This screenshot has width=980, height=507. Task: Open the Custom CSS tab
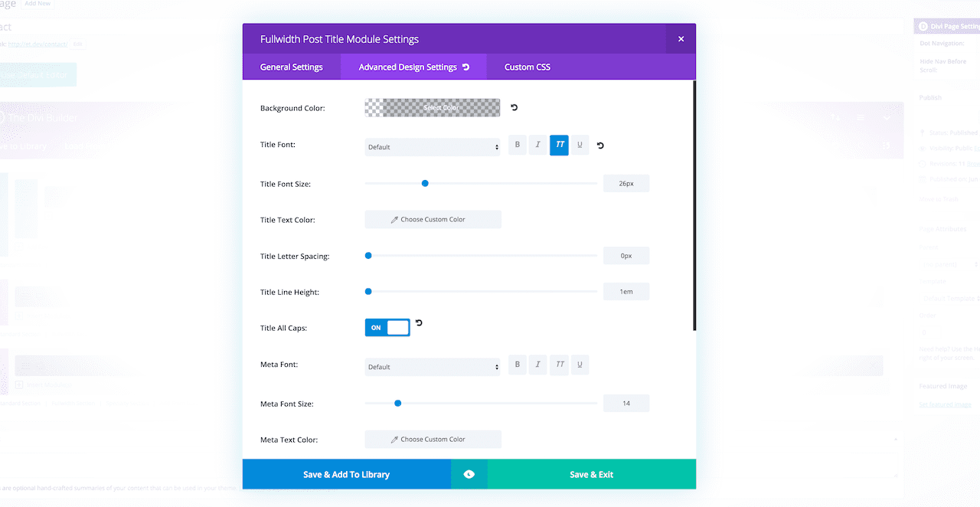pos(528,67)
